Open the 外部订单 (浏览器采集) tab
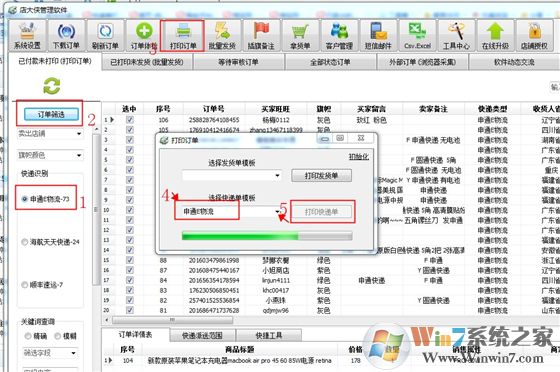Screen dimensions: 560x372 [x=422, y=62]
